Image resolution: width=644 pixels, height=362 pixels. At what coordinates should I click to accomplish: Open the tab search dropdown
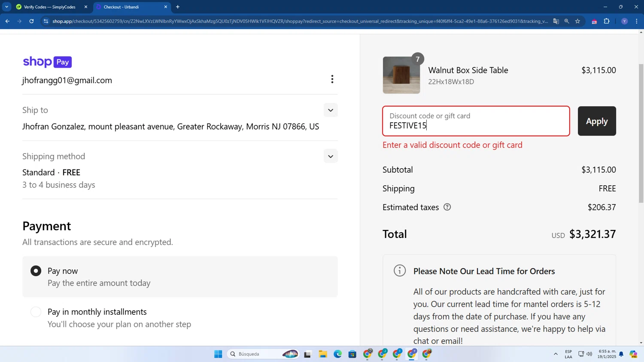(x=6, y=7)
